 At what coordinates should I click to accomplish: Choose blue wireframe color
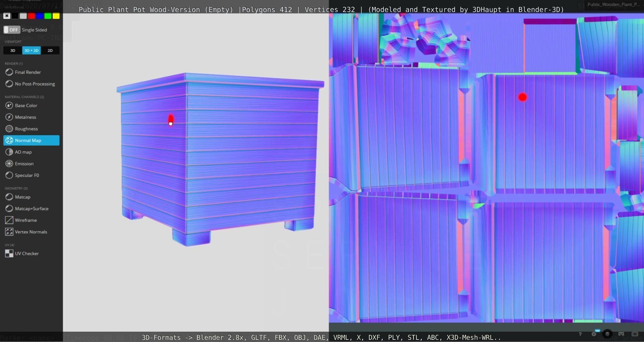click(40, 16)
